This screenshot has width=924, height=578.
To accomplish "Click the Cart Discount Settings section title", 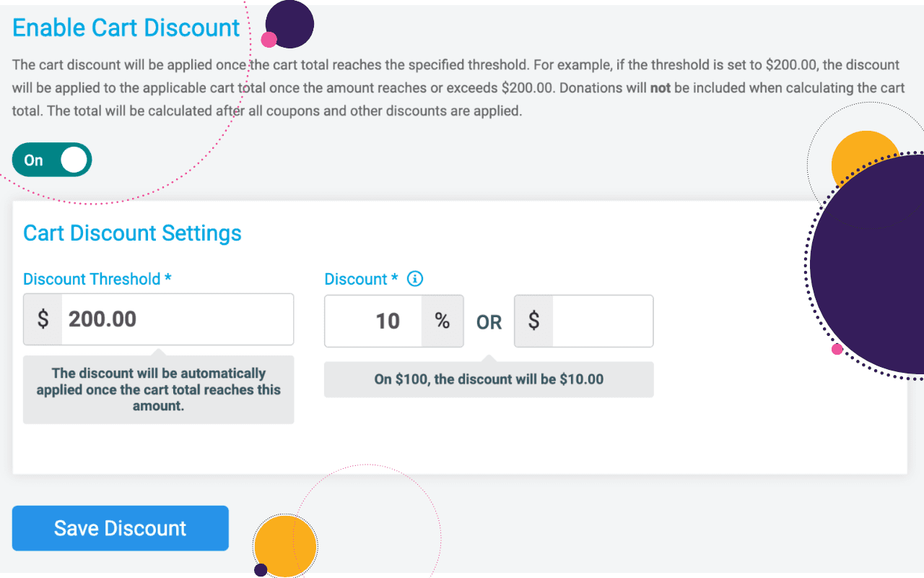I will pos(132,233).
